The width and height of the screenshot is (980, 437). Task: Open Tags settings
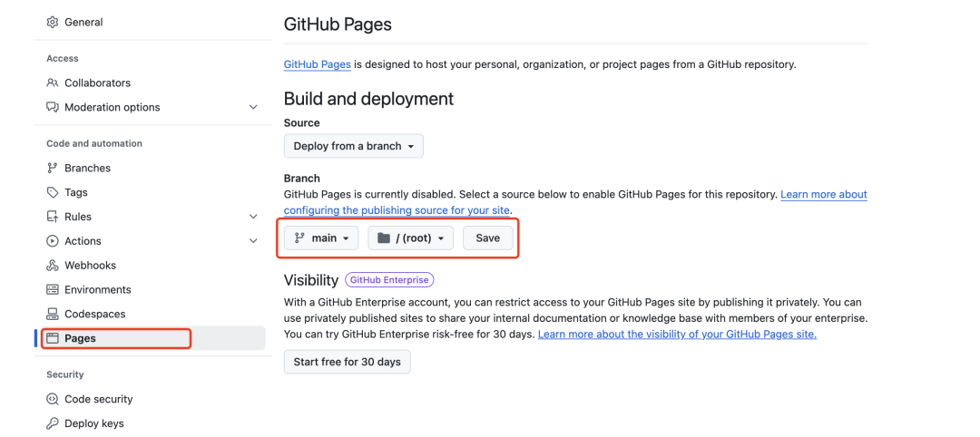pyautogui.click(x=76, y=192)
